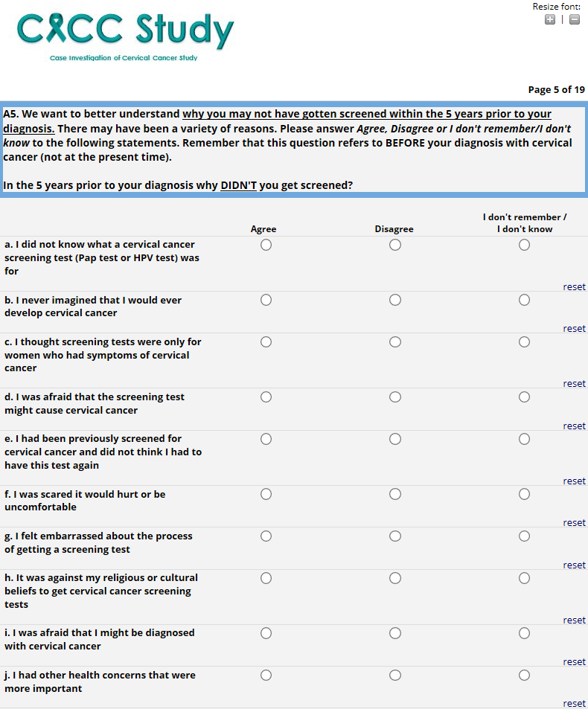
Task: Increase font size with plus icon
Action: pyautogui.click(x=549, y=20)
